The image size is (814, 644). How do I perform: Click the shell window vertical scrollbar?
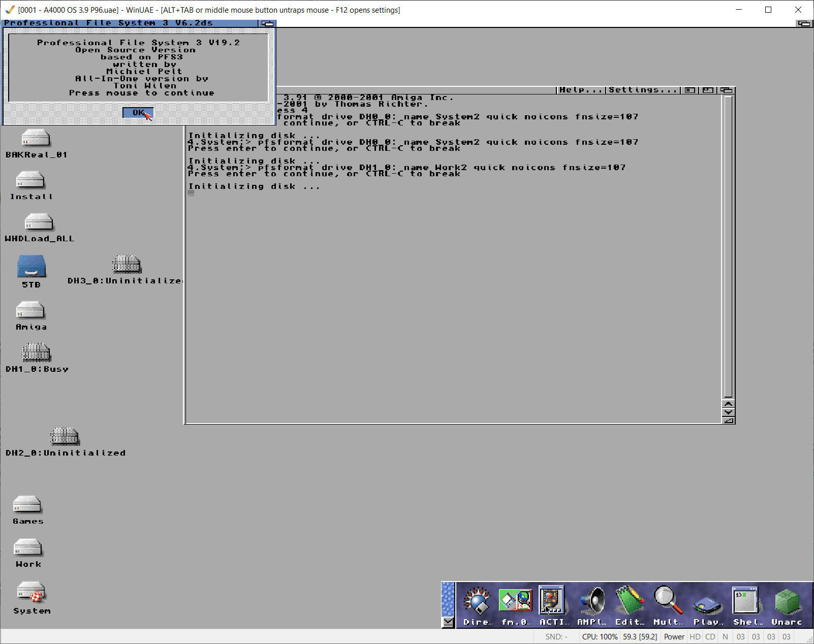pos(728,247)
